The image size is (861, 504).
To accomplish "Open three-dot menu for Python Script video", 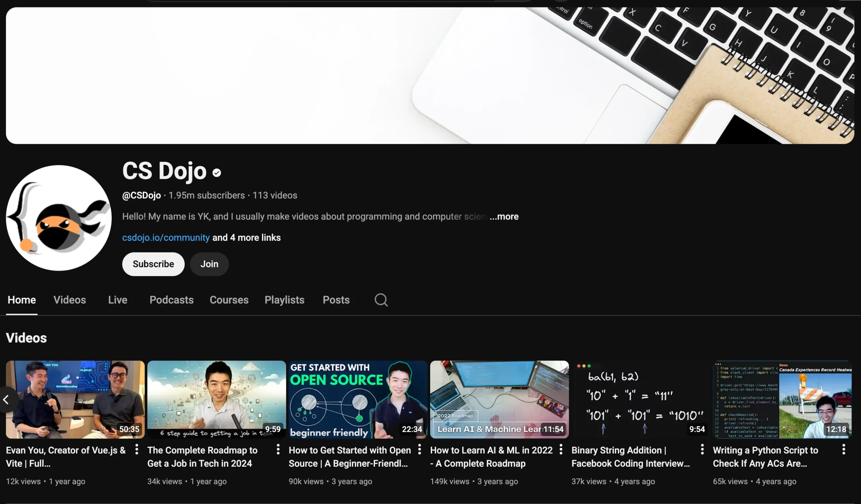I will click(x=844, y=450).
